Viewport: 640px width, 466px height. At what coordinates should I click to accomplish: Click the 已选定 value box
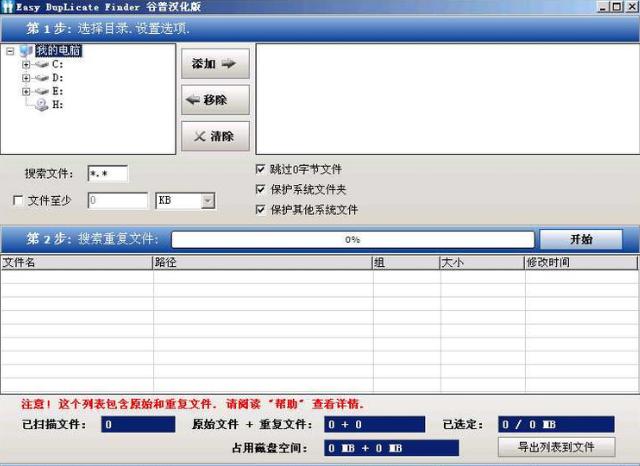pyautogui.click(x=556, y=424)
